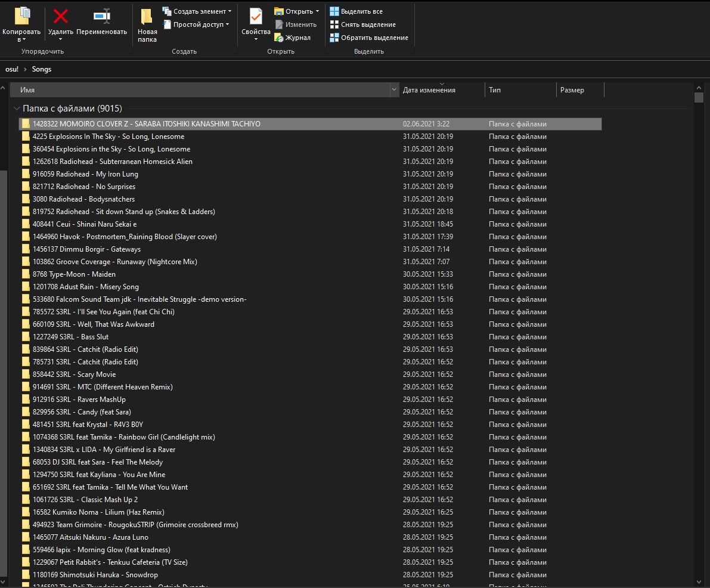This screenshot has width=710, height=588.
Task: Click Обратить выделение in ribbon
Action: coord(369,38)
